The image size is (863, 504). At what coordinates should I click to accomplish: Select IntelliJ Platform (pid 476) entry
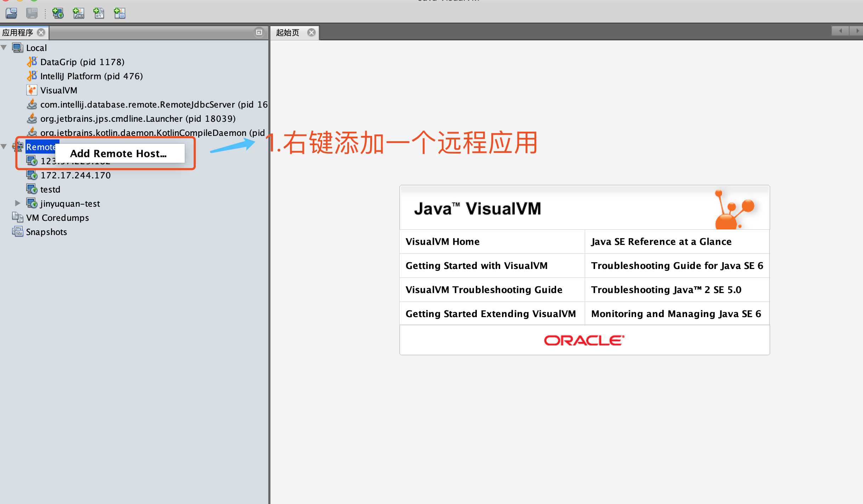click(x=92, y=76)
